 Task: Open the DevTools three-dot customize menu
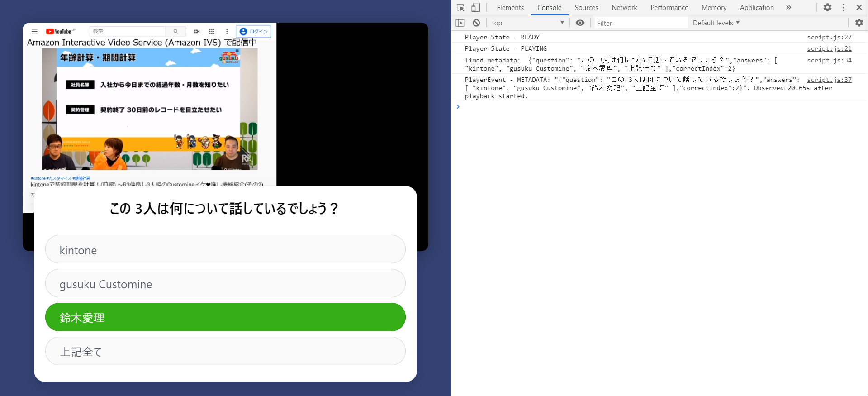(843, 8)
